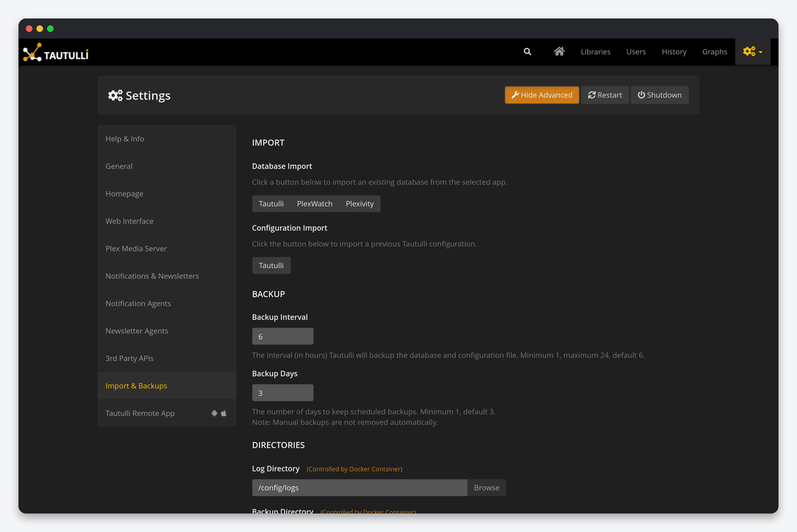This screenshot has height=532, width=797.
Task: Go to the home icon
Action: pyautogui.click(x=559, y=51)
